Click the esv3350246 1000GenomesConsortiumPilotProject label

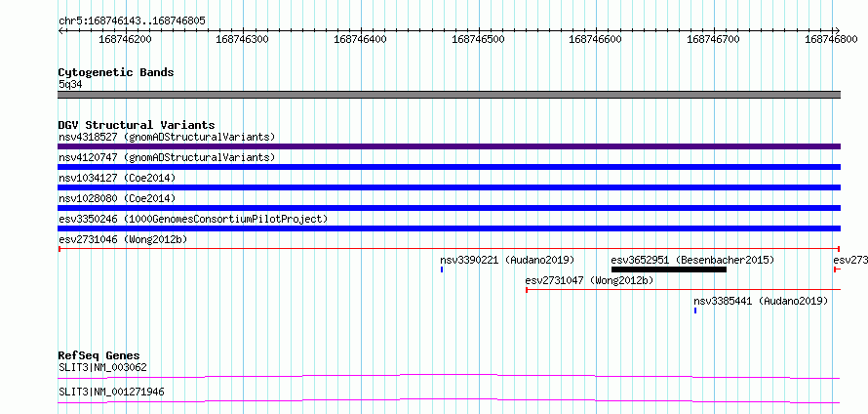193,219
